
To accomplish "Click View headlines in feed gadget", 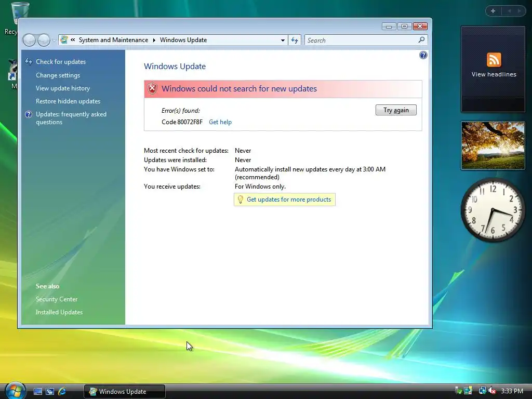I will click(x=494, y=74).
